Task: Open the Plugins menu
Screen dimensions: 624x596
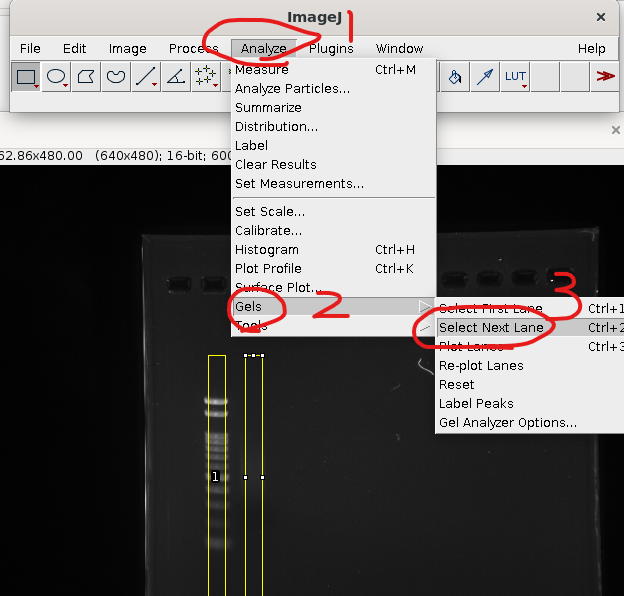Action: click(x=331, y=49)
